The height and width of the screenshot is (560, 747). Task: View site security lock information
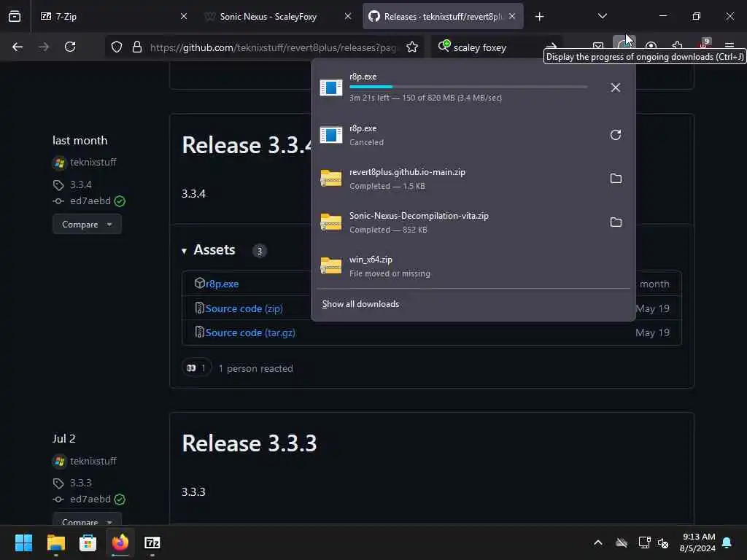[137, 47]
